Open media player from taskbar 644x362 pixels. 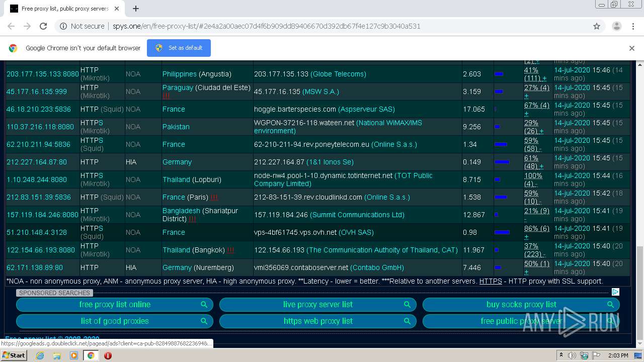point(74,355)
